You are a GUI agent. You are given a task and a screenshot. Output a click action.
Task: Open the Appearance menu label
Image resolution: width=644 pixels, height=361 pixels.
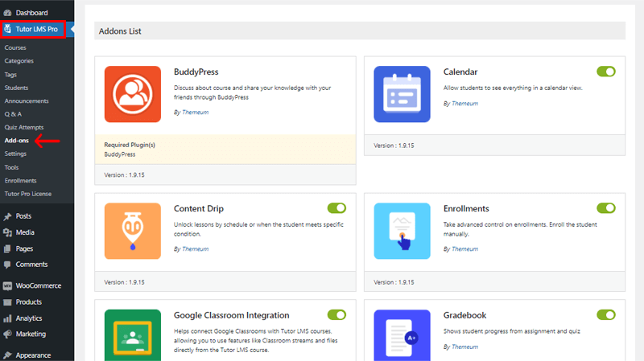click(x=33, y=355)
